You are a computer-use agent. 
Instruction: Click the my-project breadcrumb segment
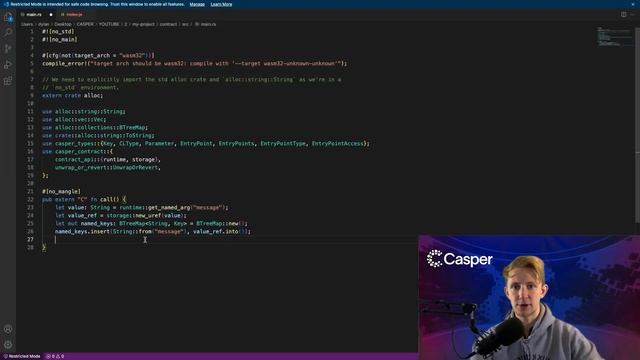point(143,24)
